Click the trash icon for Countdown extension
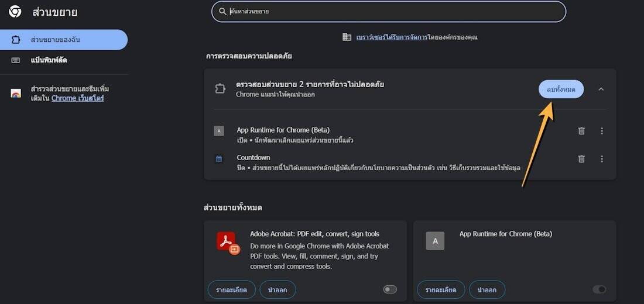 pyautogui.click(x=581, y=159)
